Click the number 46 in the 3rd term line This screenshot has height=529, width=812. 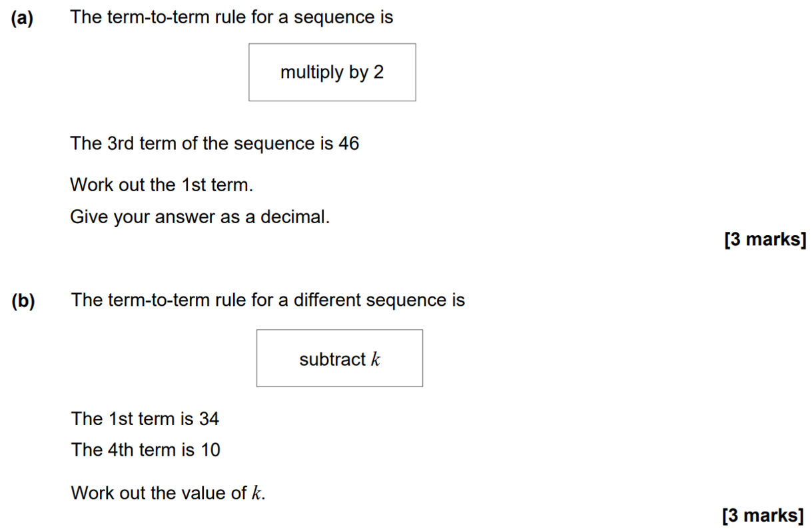(x=348, y=143)
